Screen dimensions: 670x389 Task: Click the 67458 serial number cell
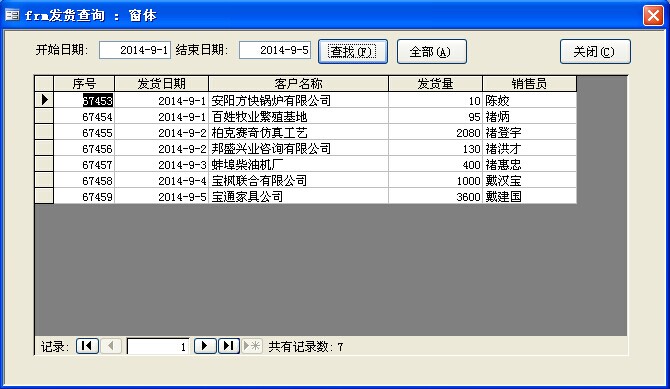pos(84,180)
